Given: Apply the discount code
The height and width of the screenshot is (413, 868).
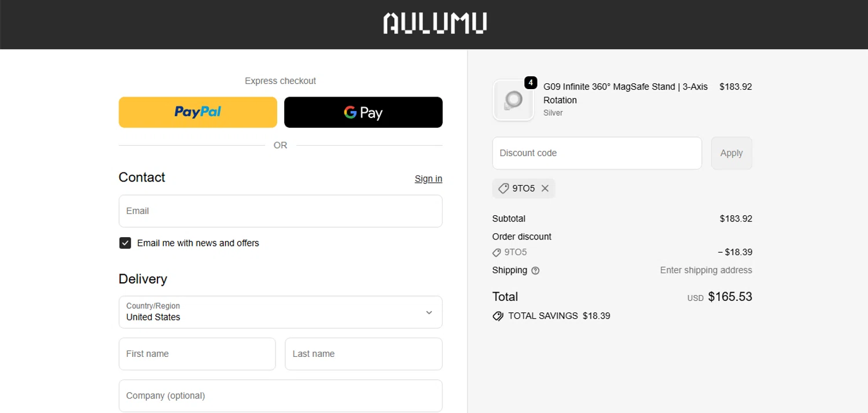Looking at the screenshot, I should (731, 153).
